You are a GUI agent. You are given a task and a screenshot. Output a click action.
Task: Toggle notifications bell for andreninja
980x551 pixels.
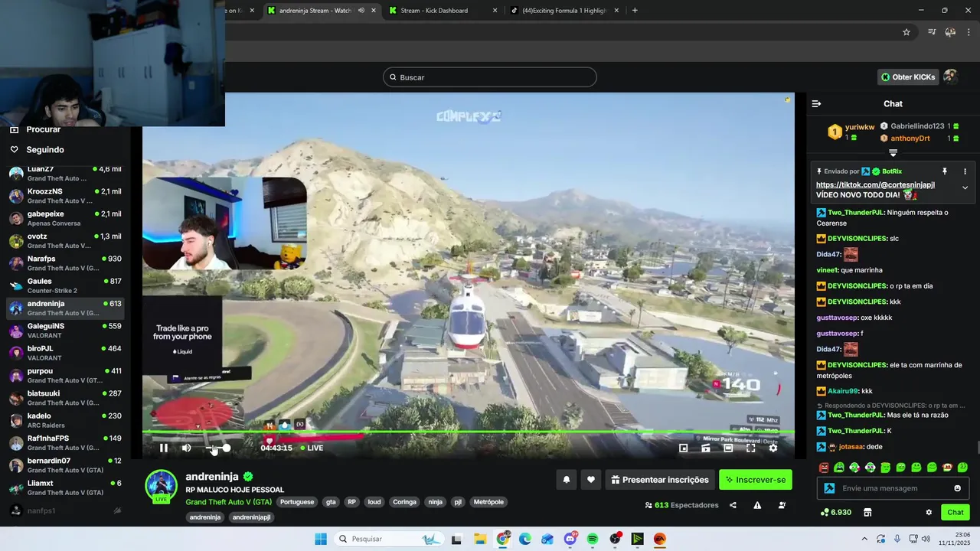(567, 480)
